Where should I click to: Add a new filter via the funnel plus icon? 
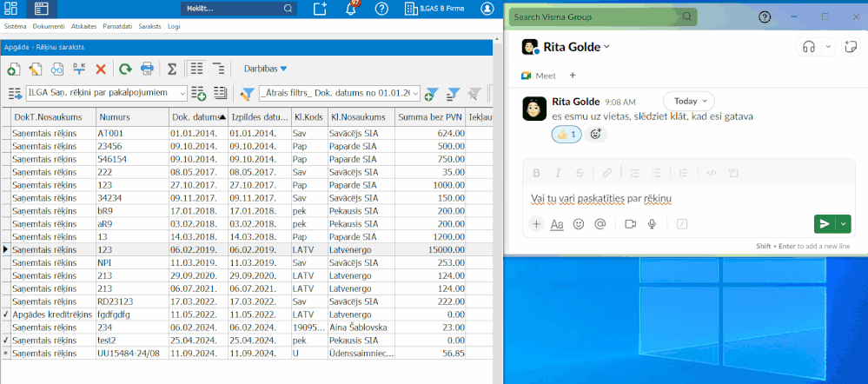[431, 94]
